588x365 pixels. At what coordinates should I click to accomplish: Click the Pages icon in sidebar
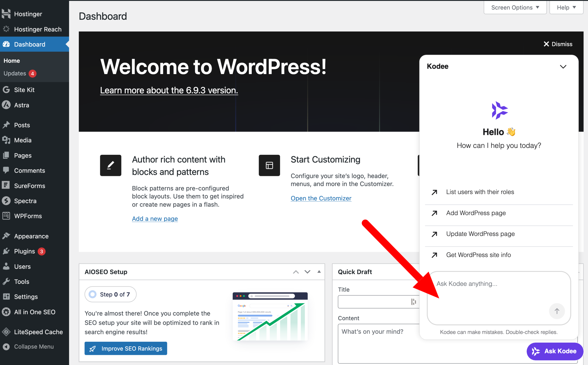[6, 155]
